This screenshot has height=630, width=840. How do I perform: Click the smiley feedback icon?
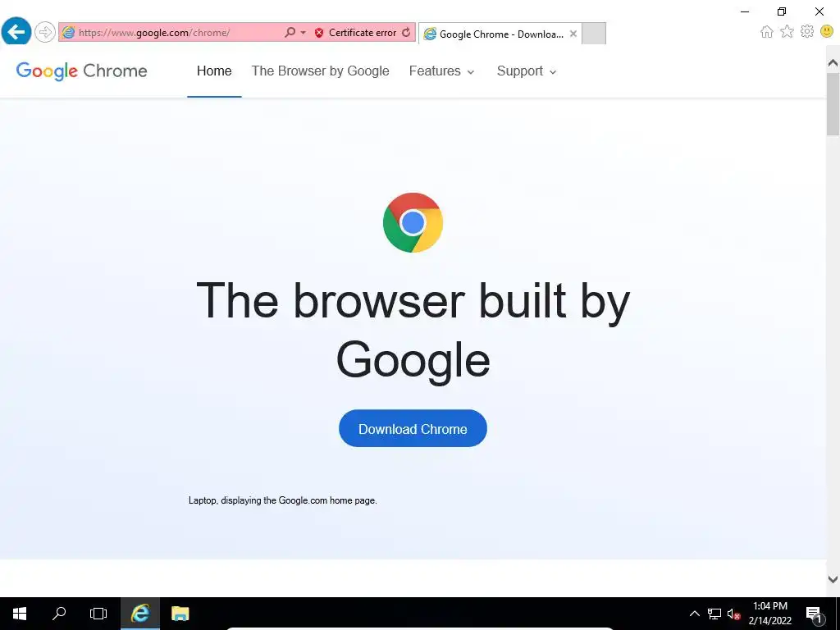827,32
